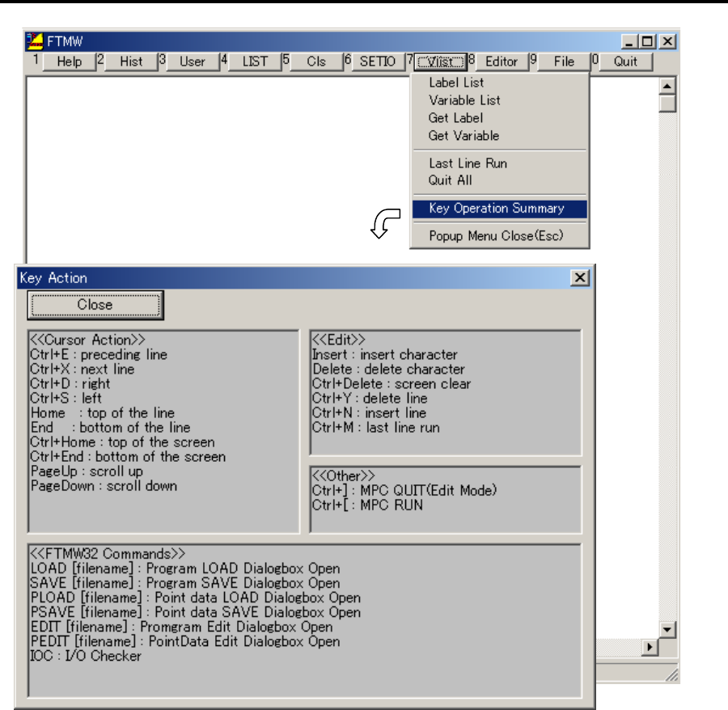Close the Key Action dialog with X
Viewport: 728px width, 710px height.
(580, 277)
